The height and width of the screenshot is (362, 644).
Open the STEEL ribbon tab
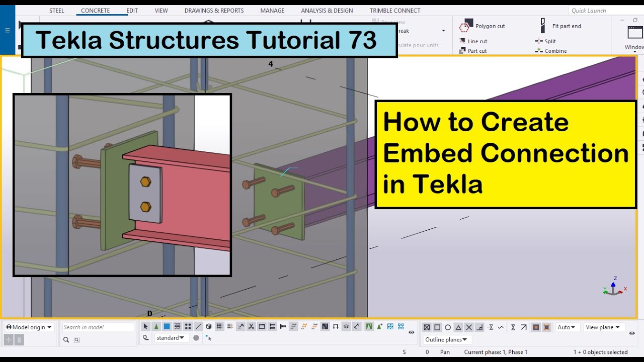click(x=57, y=11)
